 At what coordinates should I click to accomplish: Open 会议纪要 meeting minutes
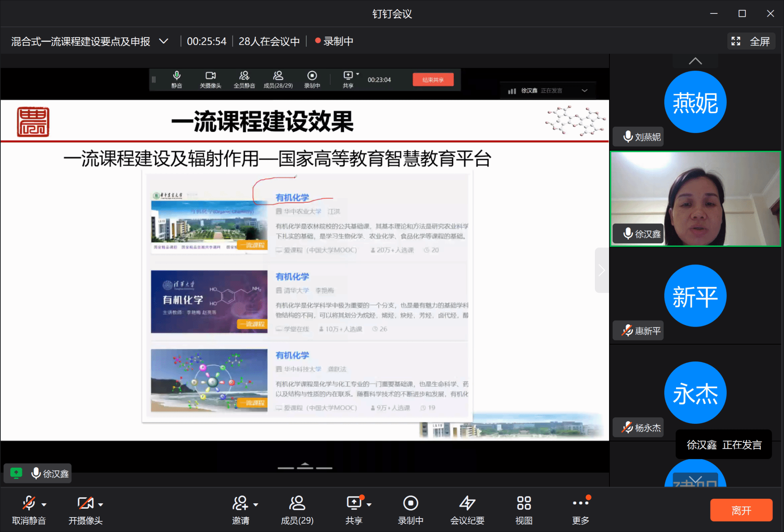tap(467, 503)
